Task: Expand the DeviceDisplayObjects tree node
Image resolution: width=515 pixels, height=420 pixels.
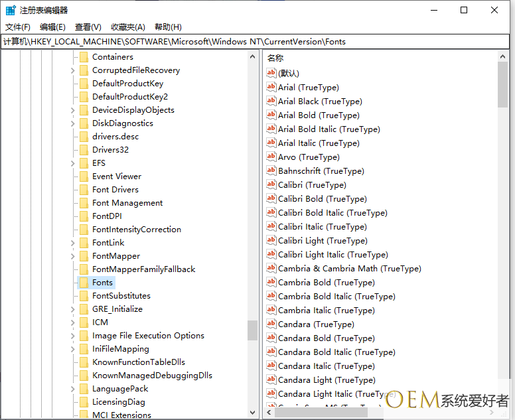Action: pyautogui.click(x=72, y=110)
